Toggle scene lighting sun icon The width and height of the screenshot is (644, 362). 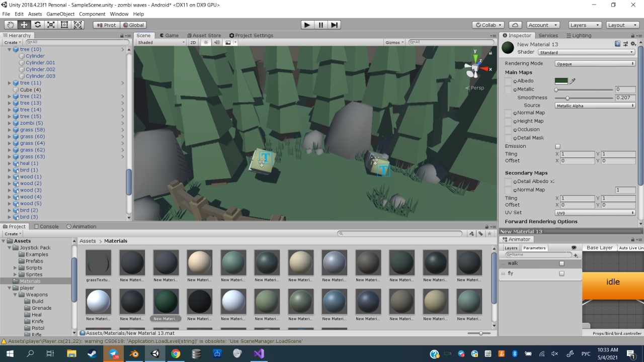(206, 42)
